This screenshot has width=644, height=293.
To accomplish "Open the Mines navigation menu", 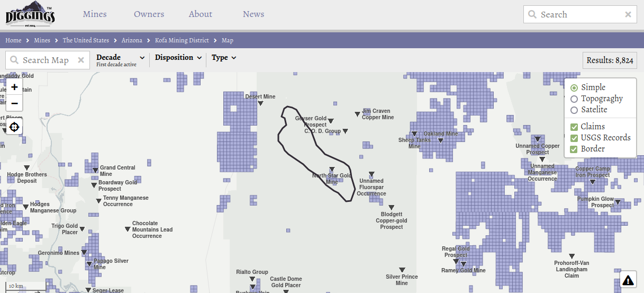I will tap(95, 14).
